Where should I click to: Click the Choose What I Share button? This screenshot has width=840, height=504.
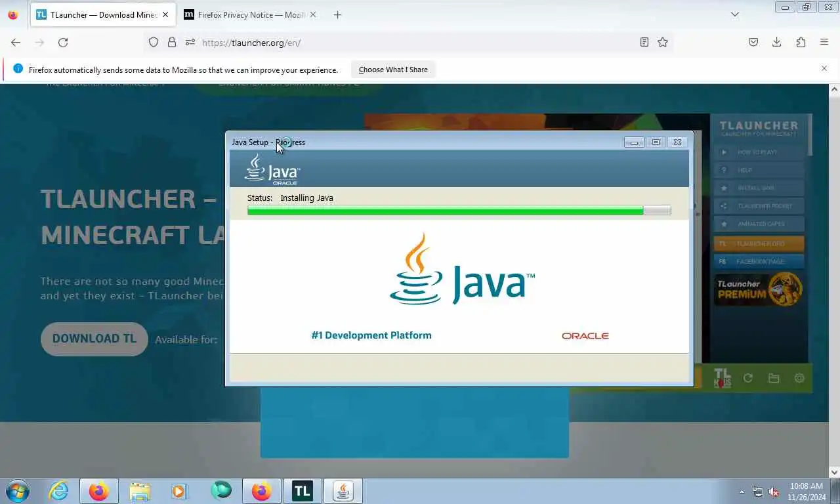click(x=393, y=70)
